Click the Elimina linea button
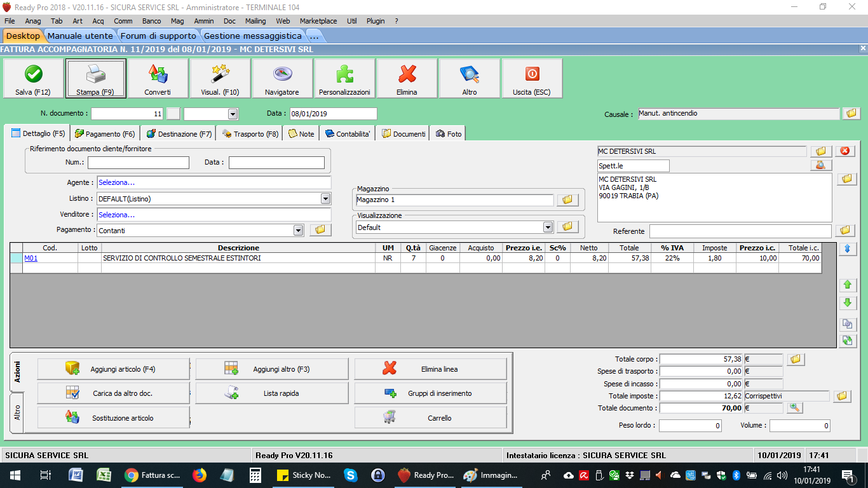The width and height of the screenshot is (868, 488). click(x=431, y=369)
